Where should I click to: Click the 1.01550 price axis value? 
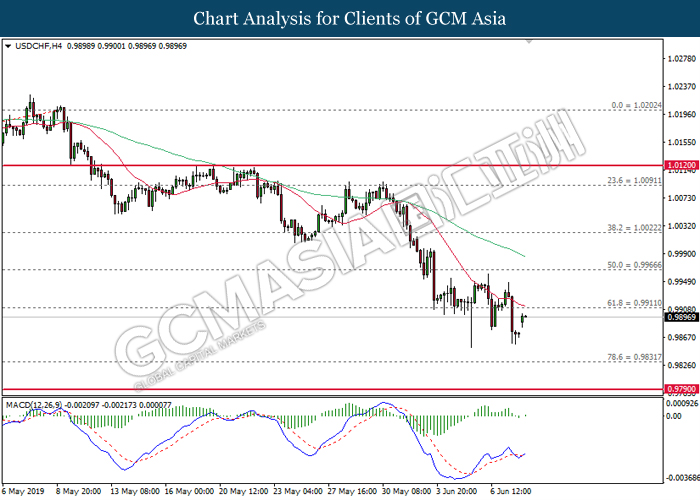[681, 142]
